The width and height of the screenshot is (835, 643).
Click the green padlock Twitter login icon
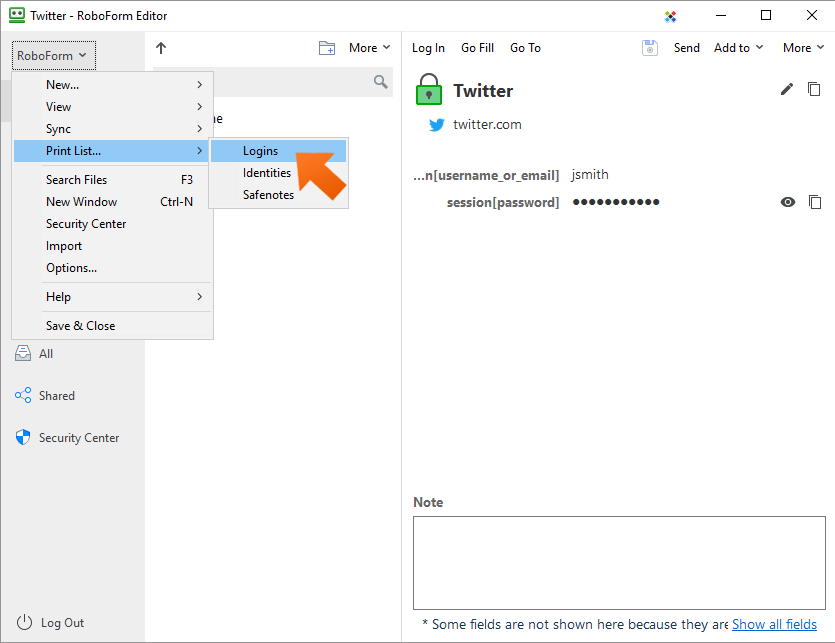pos(429,89)
